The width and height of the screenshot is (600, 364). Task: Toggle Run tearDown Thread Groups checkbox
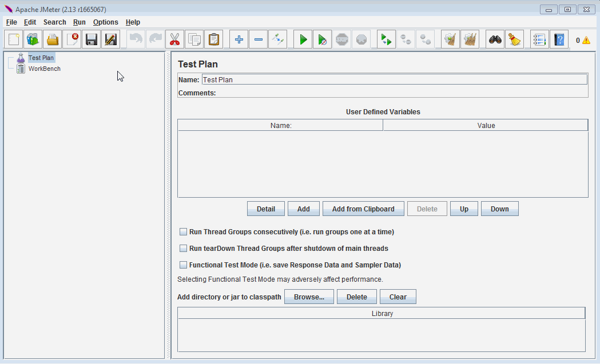coord(183,248)
